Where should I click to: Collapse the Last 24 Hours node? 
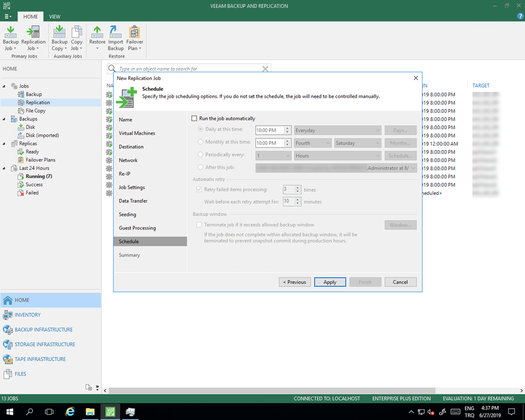tap(4, 168)
